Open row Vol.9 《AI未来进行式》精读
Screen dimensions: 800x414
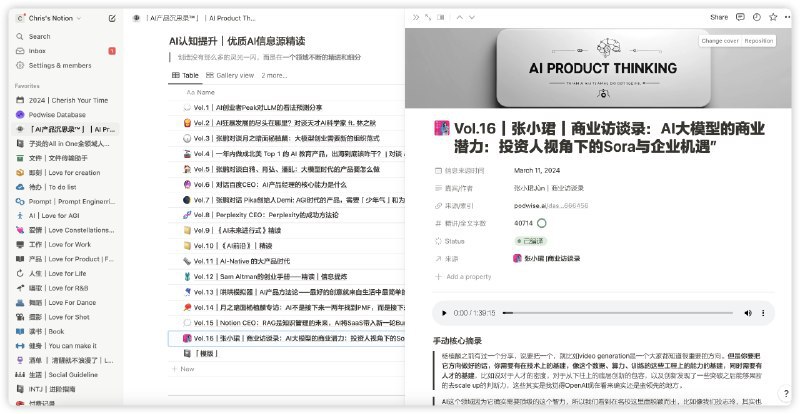237,231
